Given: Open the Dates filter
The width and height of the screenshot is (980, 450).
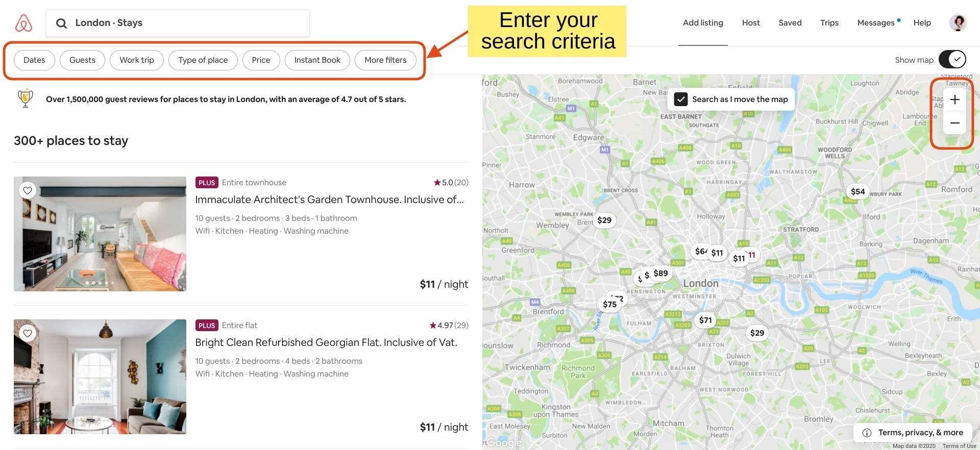Looking at the screenshot, I should click(34, 60).
